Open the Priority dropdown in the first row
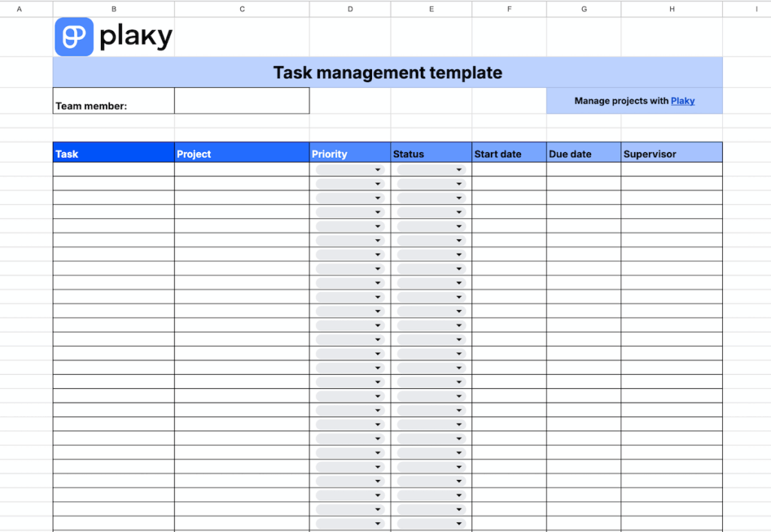 pyautogui.click(x=376, y=169)
